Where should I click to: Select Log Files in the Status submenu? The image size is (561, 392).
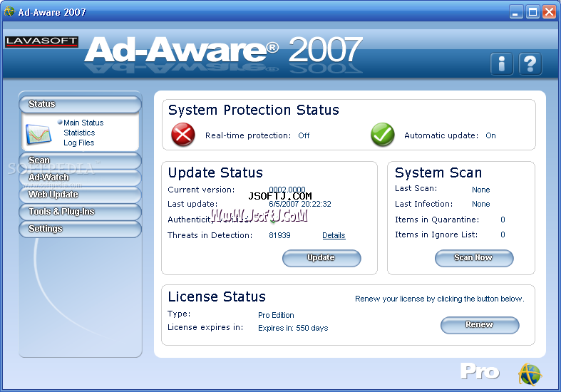pyautogui.click(x=78, y=143)
